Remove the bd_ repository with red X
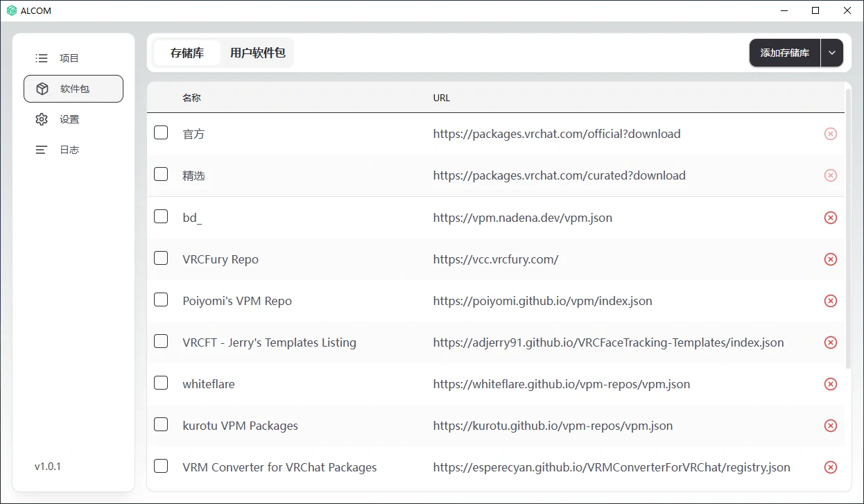The image size is (864, 504). [830, 218]
